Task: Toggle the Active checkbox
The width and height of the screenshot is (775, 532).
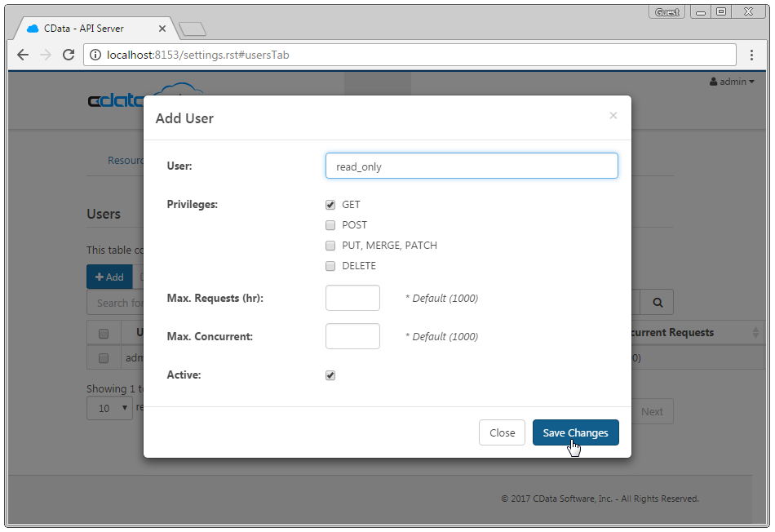Action: (330, 375)
